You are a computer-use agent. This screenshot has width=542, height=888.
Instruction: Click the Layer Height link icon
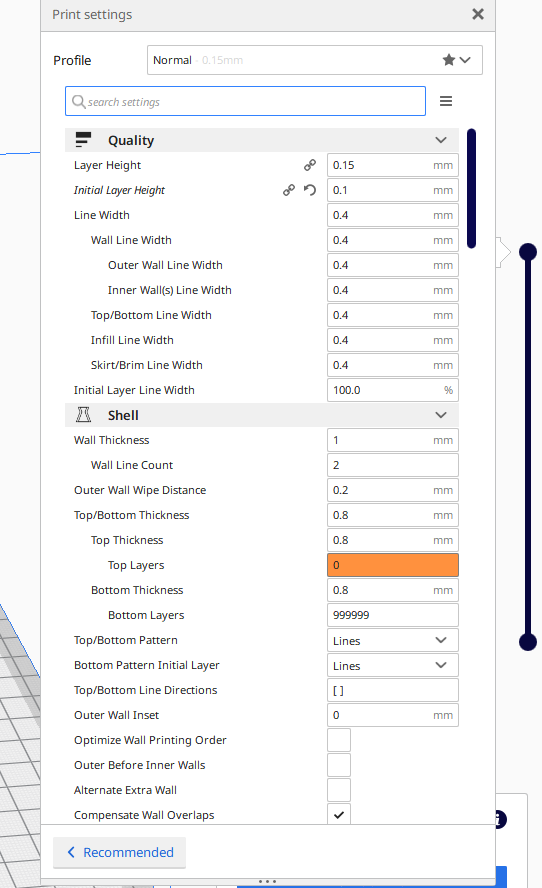pyautogui.click(x=310, y=165)
